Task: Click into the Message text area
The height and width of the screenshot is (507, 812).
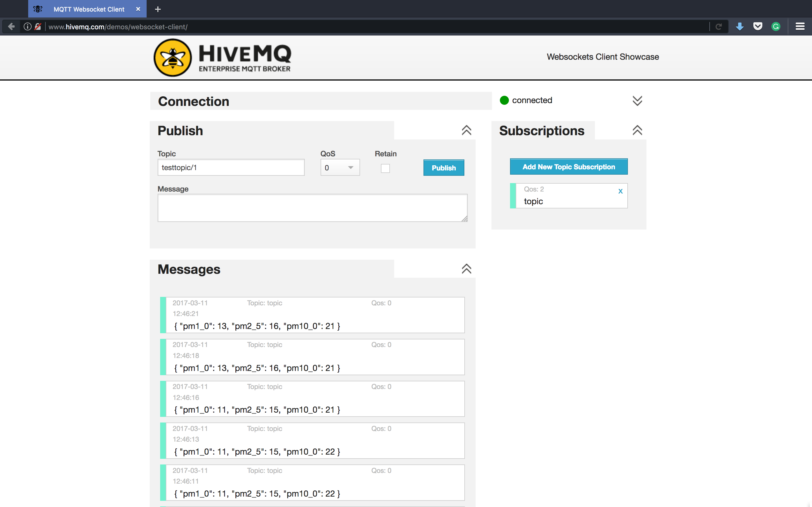Action: point(312,208)
